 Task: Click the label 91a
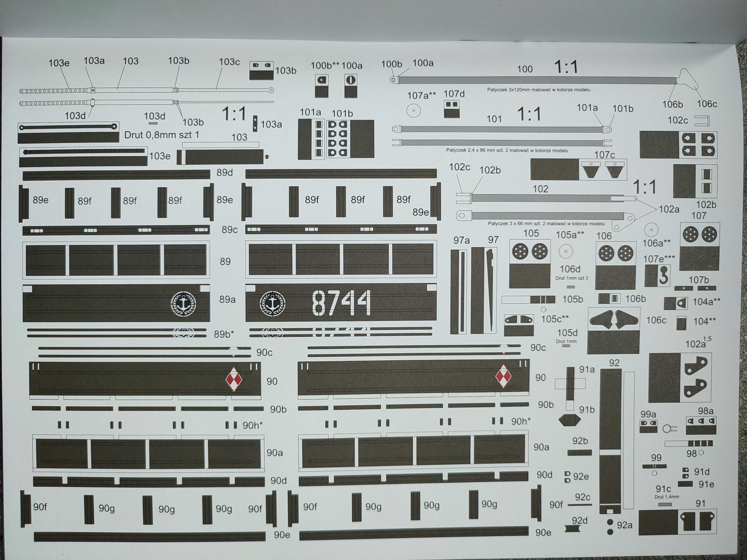click(587, 370)
